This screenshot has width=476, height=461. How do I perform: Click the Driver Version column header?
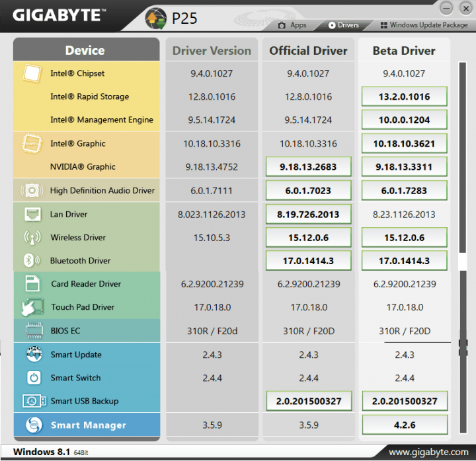tap(212, 50)
